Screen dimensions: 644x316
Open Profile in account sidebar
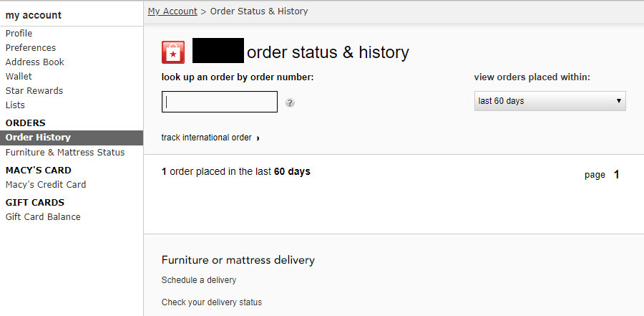(19, 34)
